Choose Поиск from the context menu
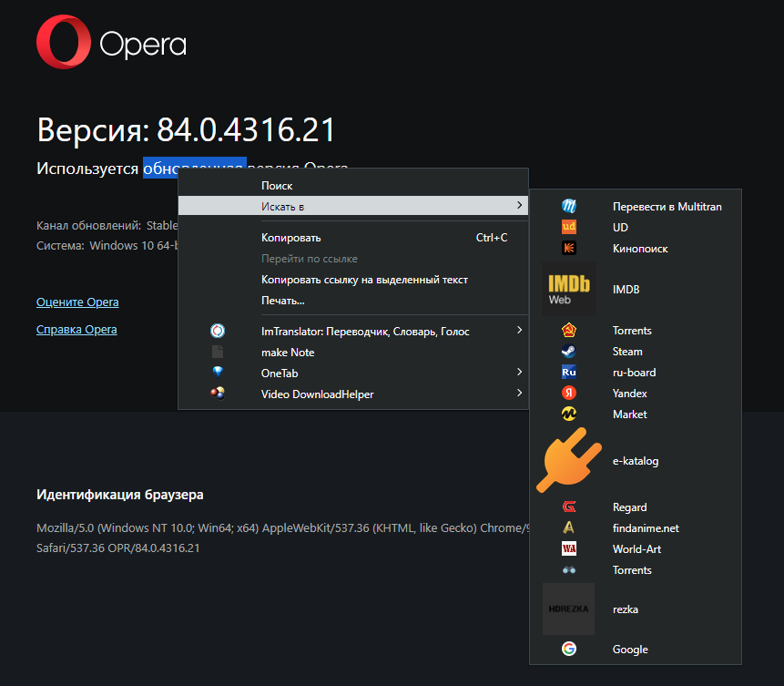Screen dimensions: 784x686 point(353,186)
